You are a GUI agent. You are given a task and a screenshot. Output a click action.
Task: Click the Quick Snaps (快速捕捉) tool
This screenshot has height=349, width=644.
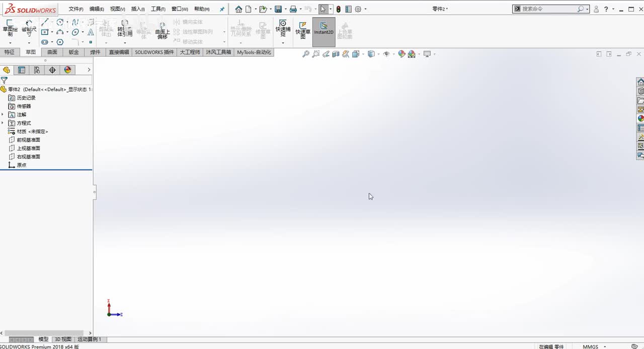coord(283,28)
